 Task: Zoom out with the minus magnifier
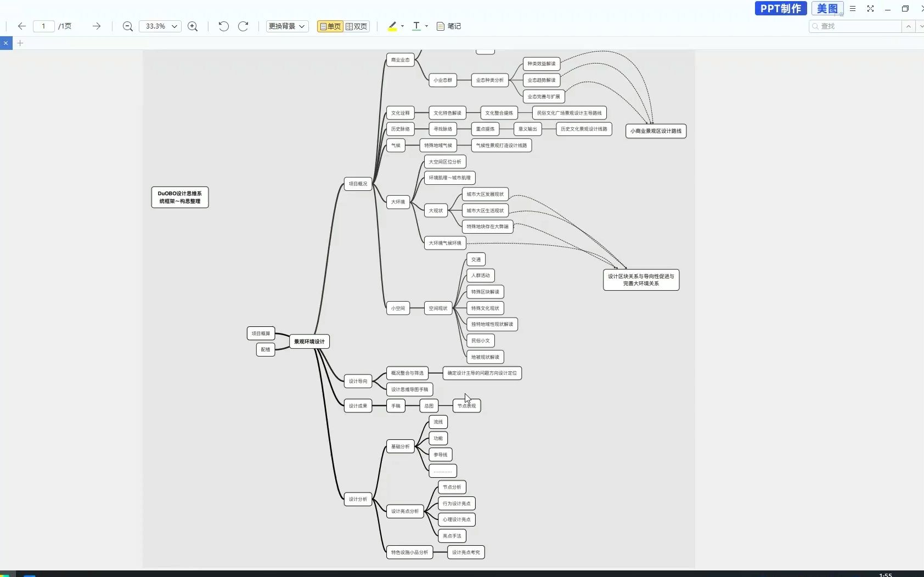(x=128, y=26)
